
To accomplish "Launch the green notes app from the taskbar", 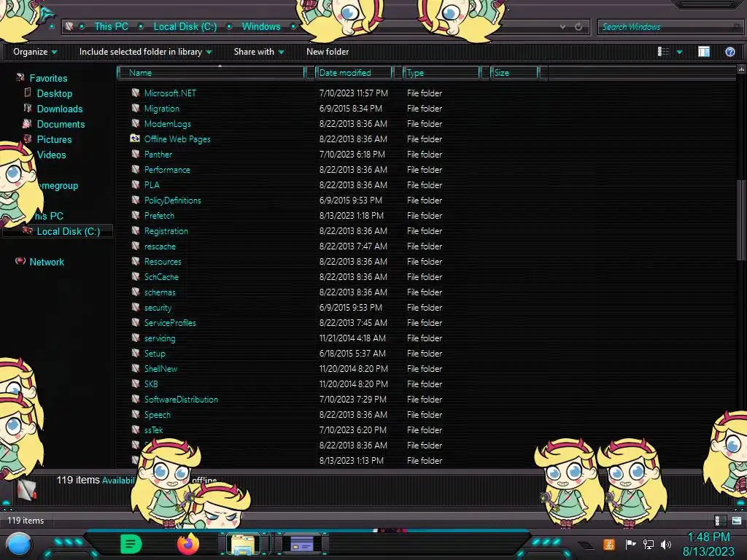I will point(131,544).
